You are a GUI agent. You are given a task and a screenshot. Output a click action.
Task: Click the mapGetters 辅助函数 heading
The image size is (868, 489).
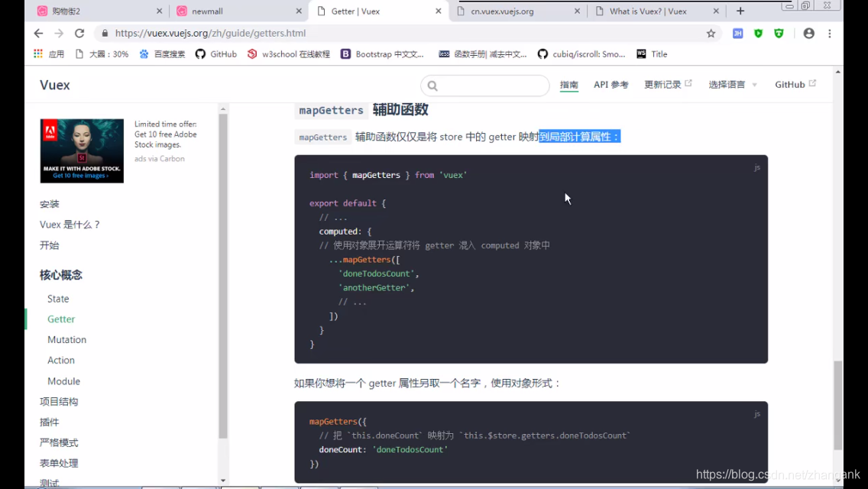coord(362,110)
